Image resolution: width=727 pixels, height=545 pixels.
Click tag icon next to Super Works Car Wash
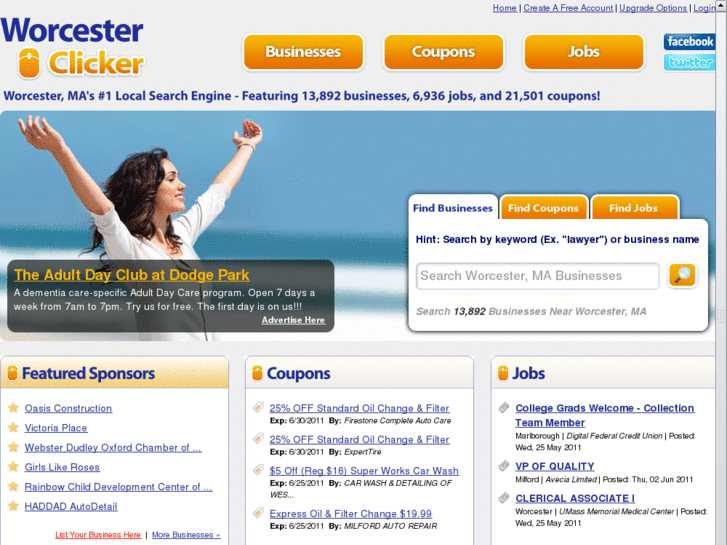point(258,470)
